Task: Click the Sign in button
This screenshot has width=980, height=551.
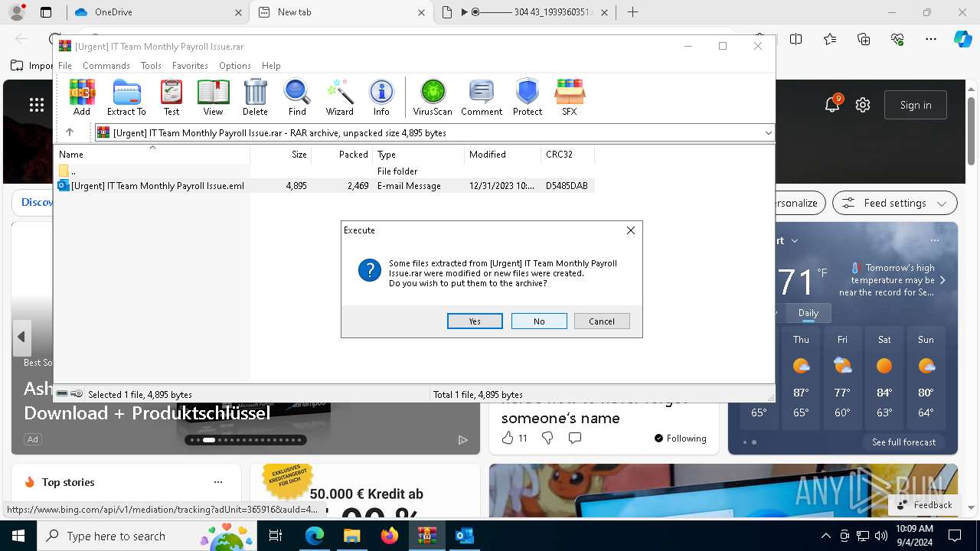Action: (x=916, y=105)
